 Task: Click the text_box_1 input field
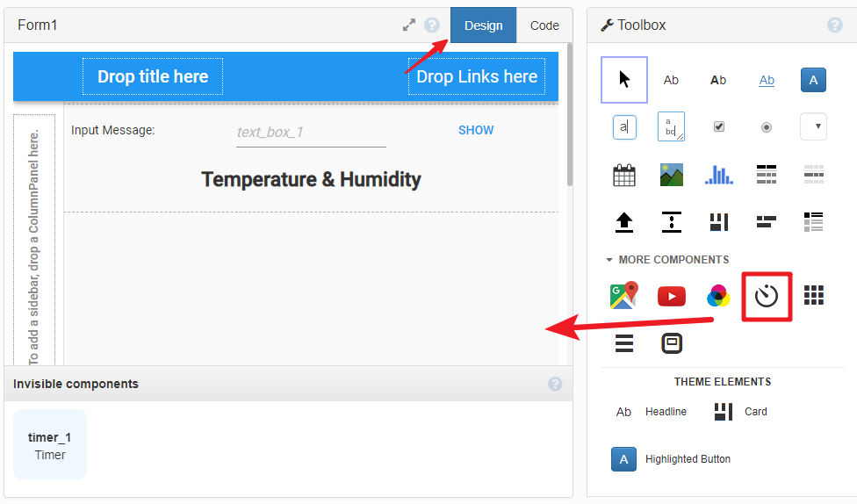tap(311, 133)
